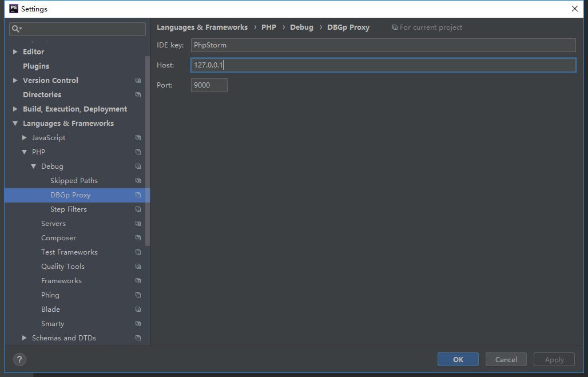Viewport: 588px width, 377px height.
Task: Click the project-level icon beside DBGp Proxy
Action: coord(138,195)
